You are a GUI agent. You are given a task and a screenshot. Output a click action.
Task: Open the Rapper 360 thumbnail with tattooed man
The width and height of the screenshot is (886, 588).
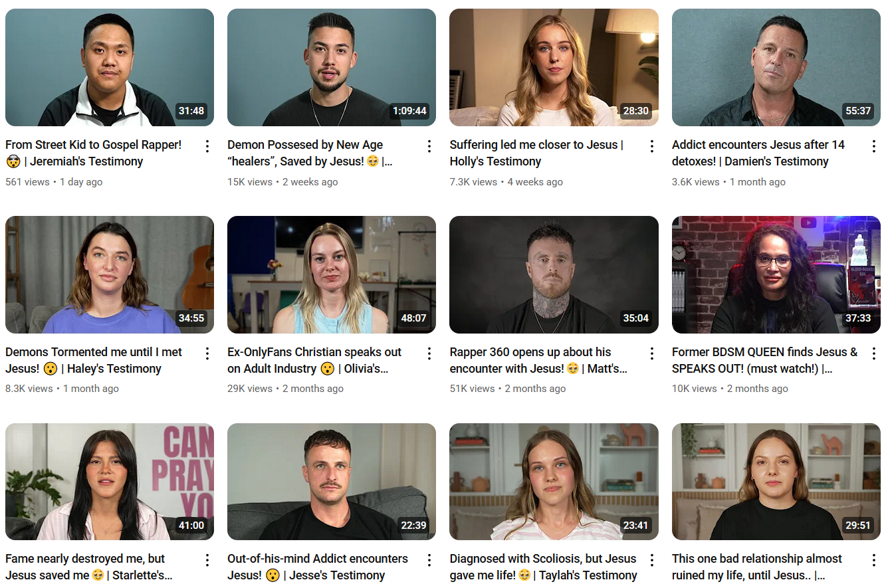(x=554, y=274)
